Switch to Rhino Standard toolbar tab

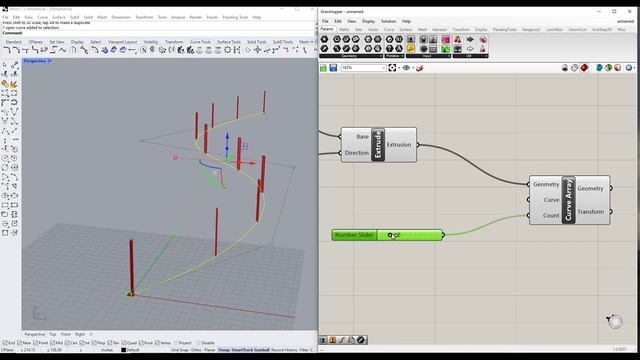pos(13,42)
